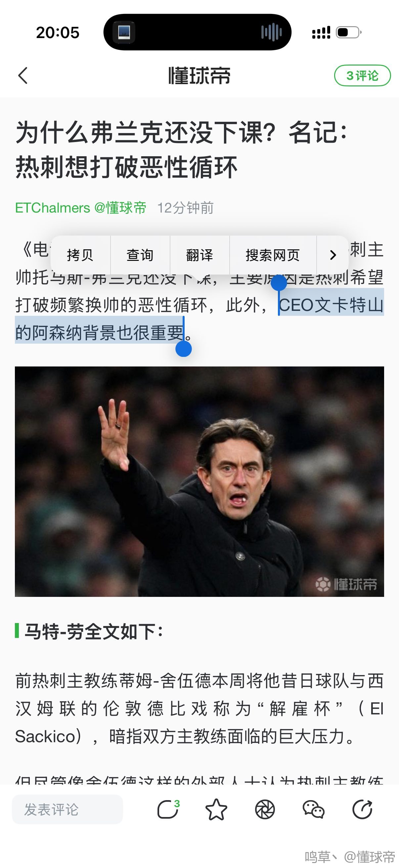Open the 3评论 button
This screenshot has height=868, width=399.
coord(362,75)
